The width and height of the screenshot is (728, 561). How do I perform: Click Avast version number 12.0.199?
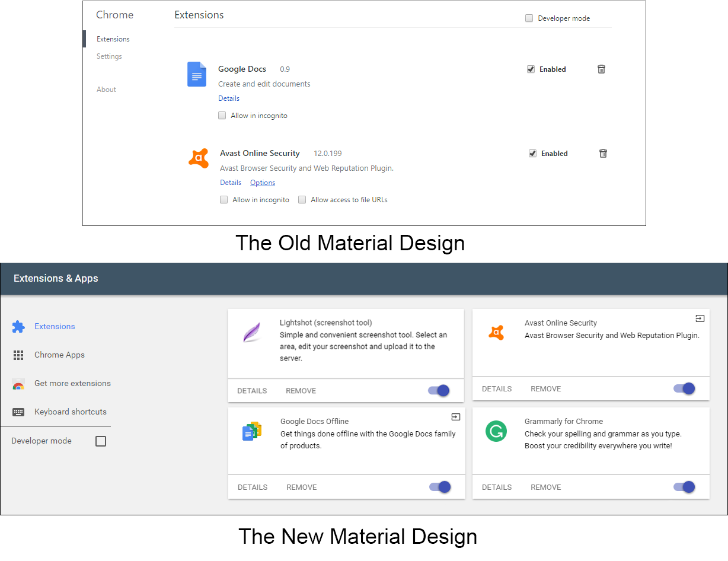pyautogui.click(x=328, y=154)
